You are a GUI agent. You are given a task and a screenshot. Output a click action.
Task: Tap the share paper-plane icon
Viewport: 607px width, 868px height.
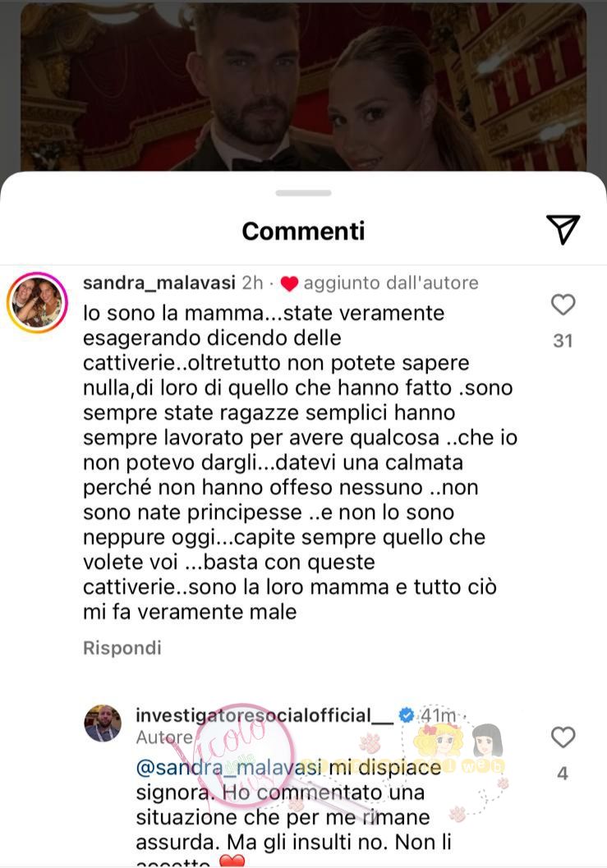pyautogui.click(x=563, y=229)
